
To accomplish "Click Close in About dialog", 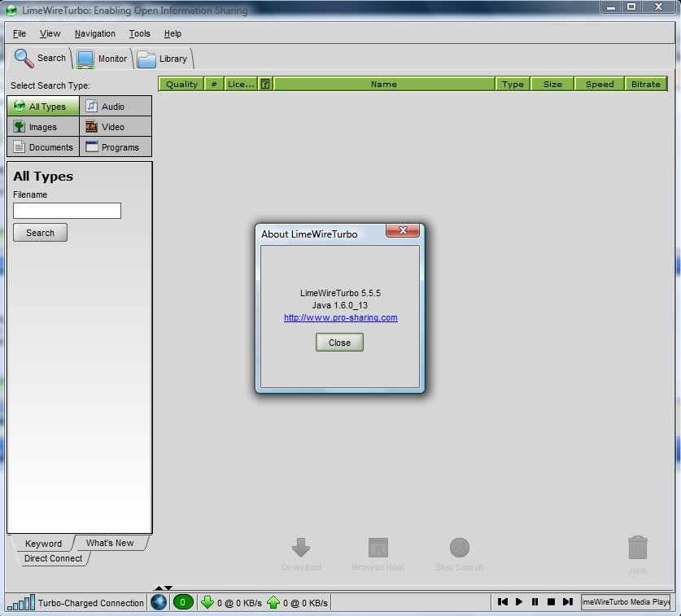I will click(x=339, y=343).
